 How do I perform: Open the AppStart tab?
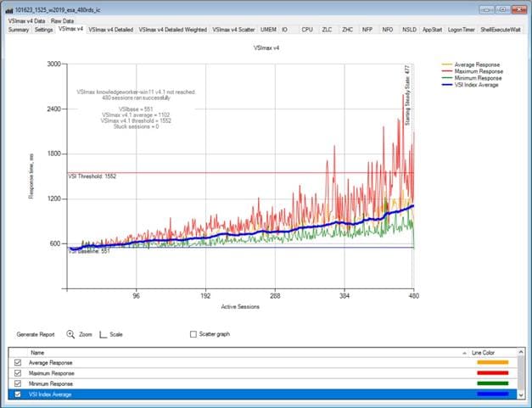(x=432, y=30)
